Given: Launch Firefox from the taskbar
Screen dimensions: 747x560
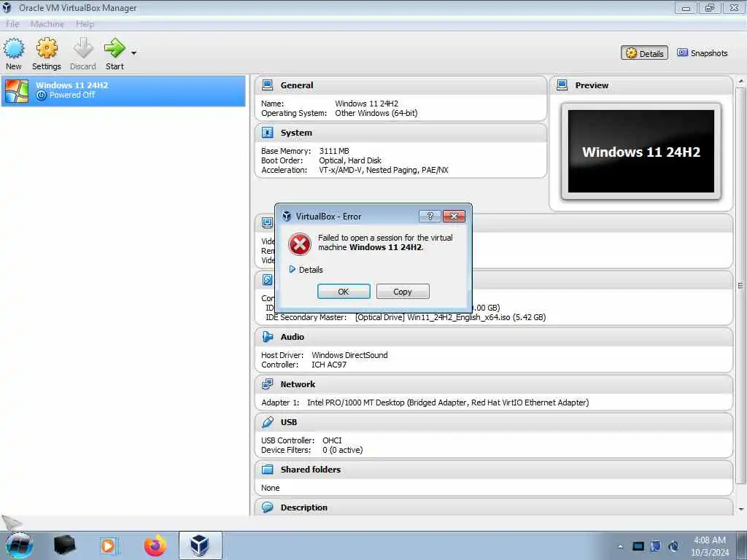Looking at the screenshot, I should 155,545.
